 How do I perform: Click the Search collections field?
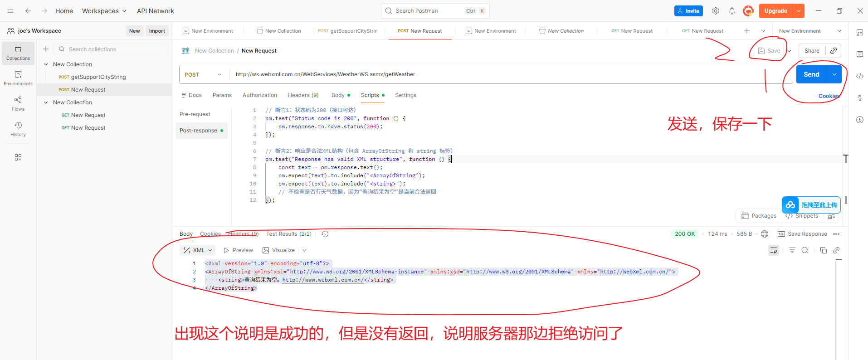pyautogui.click(x=111, y=49)
